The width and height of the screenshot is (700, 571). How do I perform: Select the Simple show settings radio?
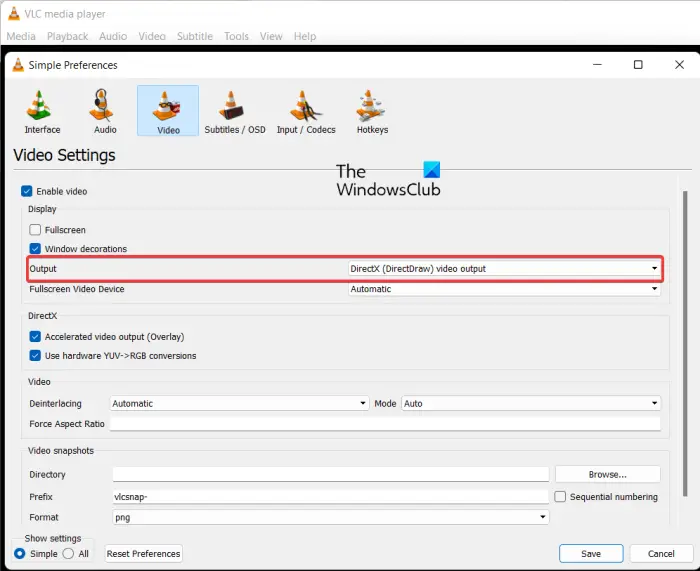coord(19,554)
